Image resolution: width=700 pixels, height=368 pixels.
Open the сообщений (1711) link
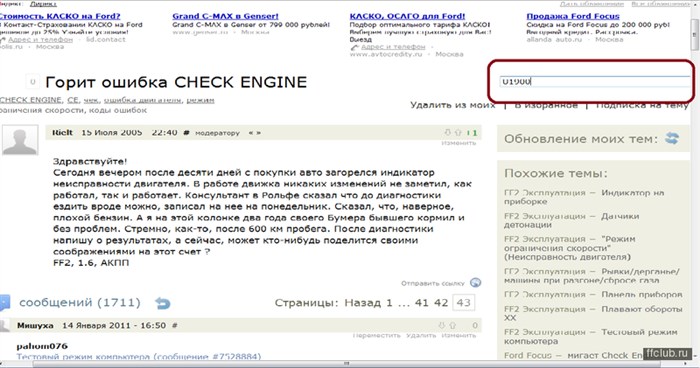[80, 303]
